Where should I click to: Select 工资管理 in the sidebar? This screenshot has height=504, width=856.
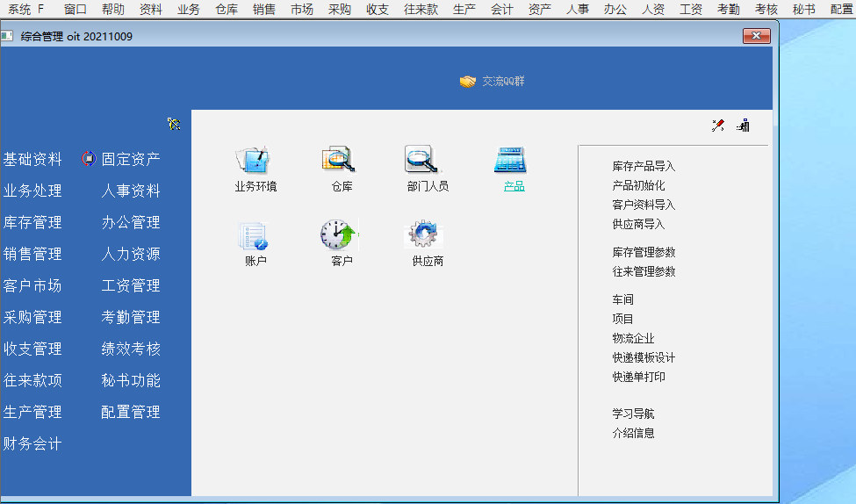(x=131, y=285)
